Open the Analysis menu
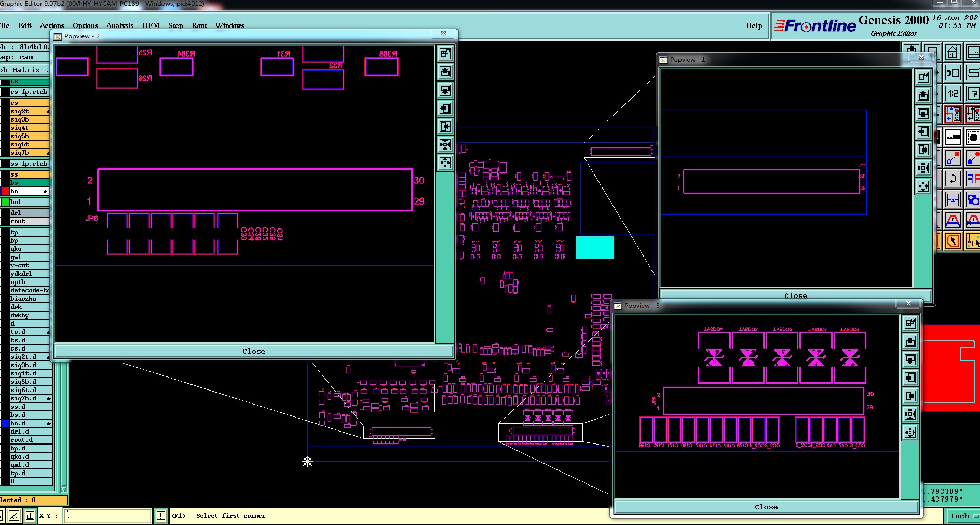The image size is (980, 525). tap(120, 25)
